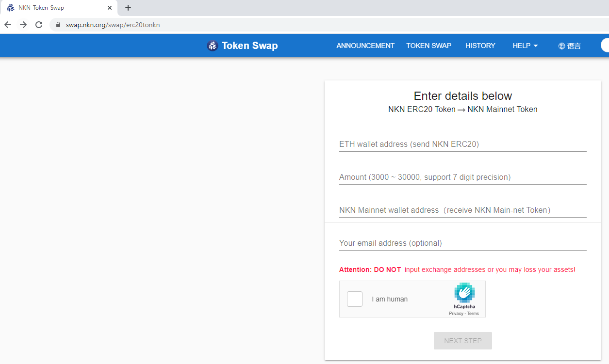Open the HISTORY page
Screen dimensions: 609x364
pyautogui.click(x=480, y=46)
